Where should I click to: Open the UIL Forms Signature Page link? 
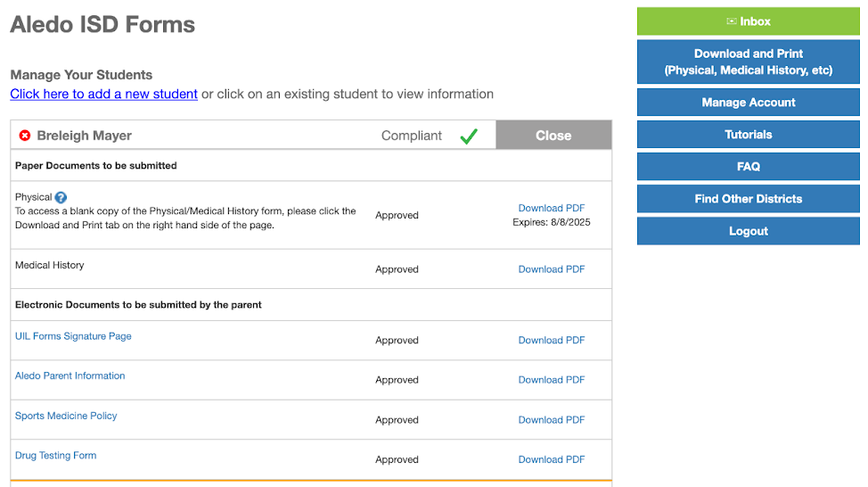[x=73, y=336]
